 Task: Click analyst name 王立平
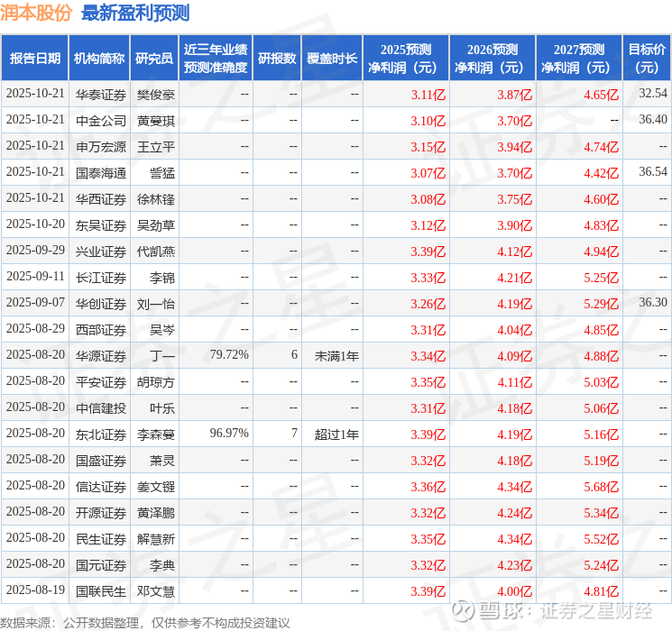(x=155, y=147)
